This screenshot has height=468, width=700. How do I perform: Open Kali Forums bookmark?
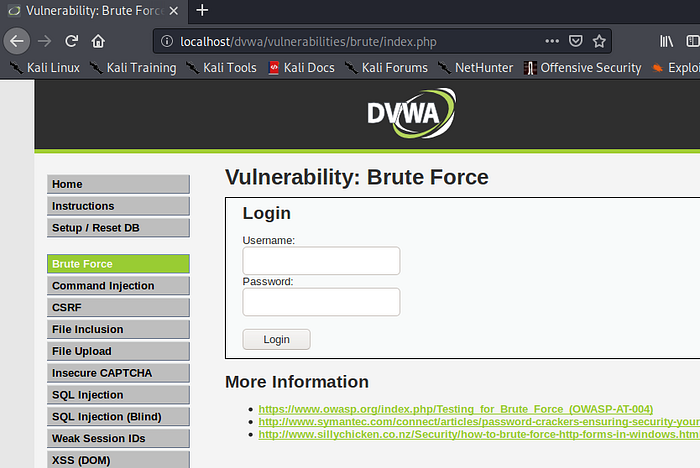click(x=386, y=68)
